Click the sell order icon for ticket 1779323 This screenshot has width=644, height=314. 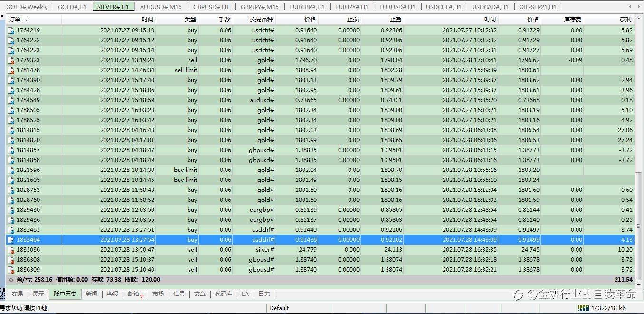[11, 60]
